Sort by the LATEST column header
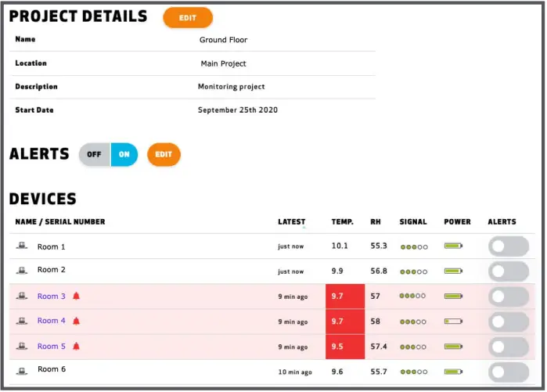The image size is (547, 392). pos(292,221)
